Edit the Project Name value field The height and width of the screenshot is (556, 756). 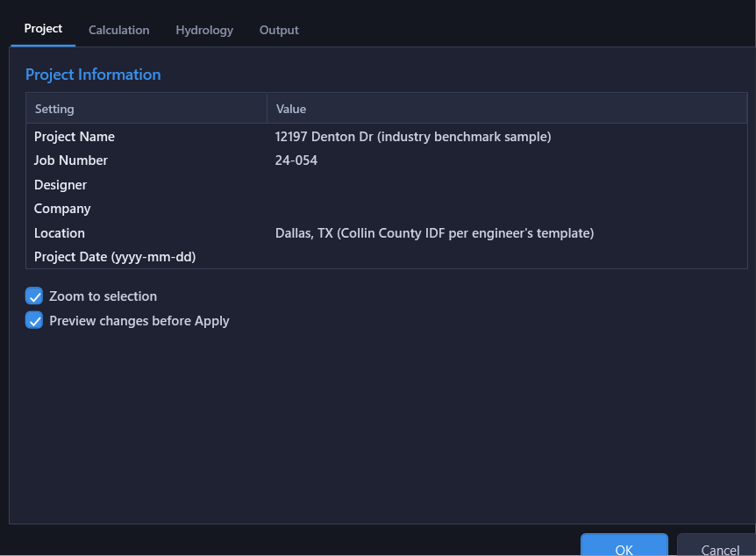pyautogui.click(x=507, y=137)
